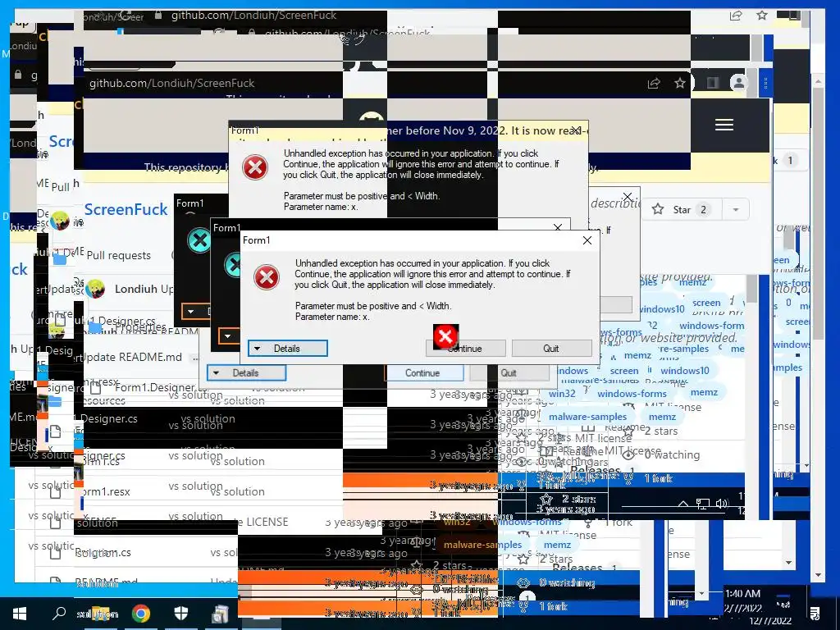Click the Chrome profile avatar icon

(x=739, y=83)
